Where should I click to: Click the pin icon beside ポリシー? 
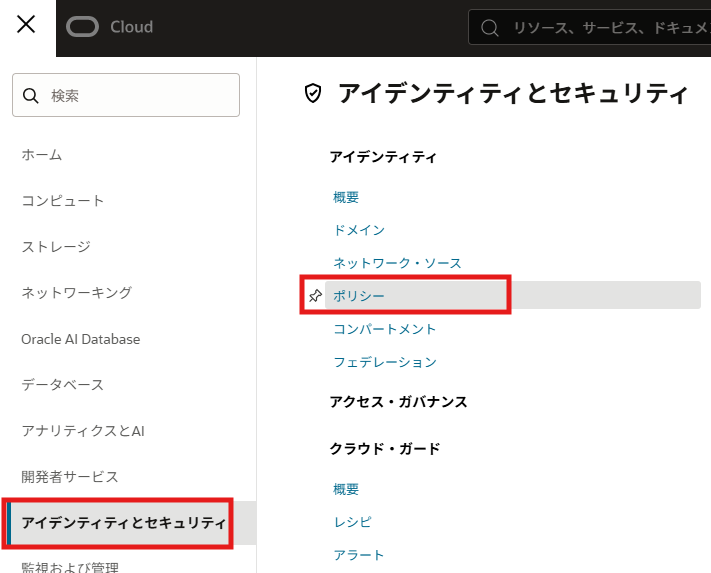(x=314, y=296)
